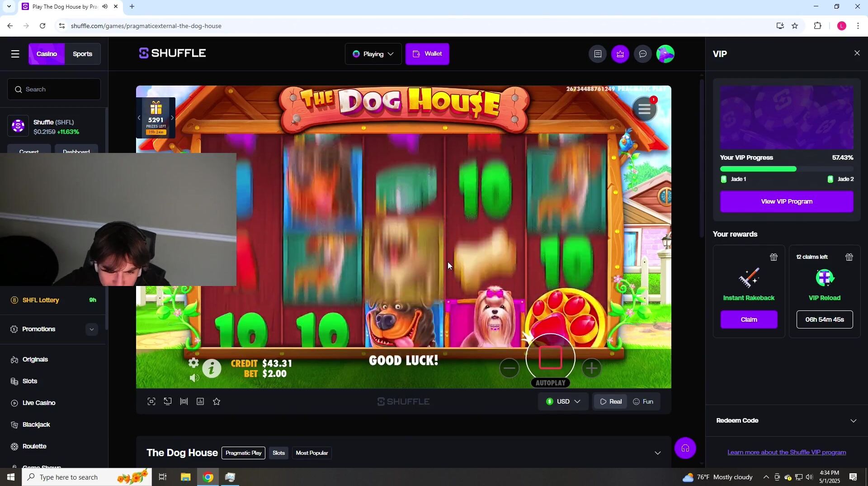The height and width of the screenshot is (486, 868).
Task: Open the live support headset button
Action: click(x=685, y=448)
